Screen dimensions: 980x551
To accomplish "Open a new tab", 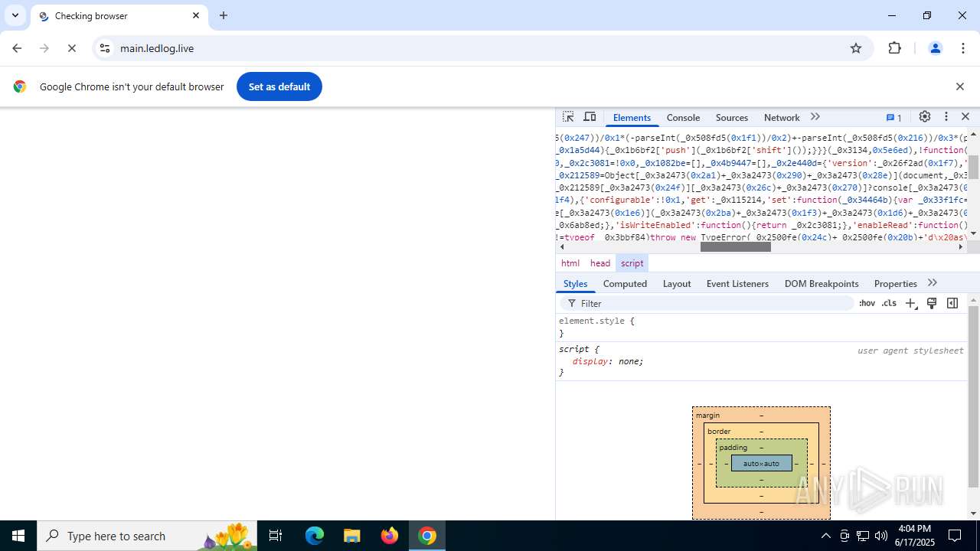I will point(224,15).
